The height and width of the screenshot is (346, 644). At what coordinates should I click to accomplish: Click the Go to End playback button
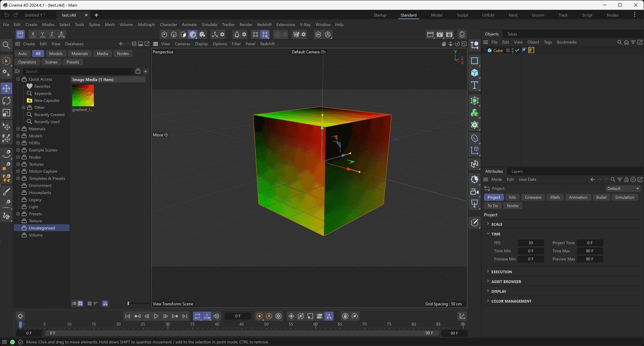click(x=185, y=316)
